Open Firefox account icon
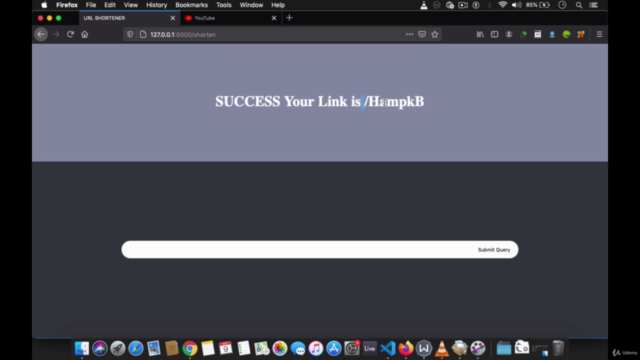Image resolution: width=640 pixels, height=360 pixels. [509, 35]
